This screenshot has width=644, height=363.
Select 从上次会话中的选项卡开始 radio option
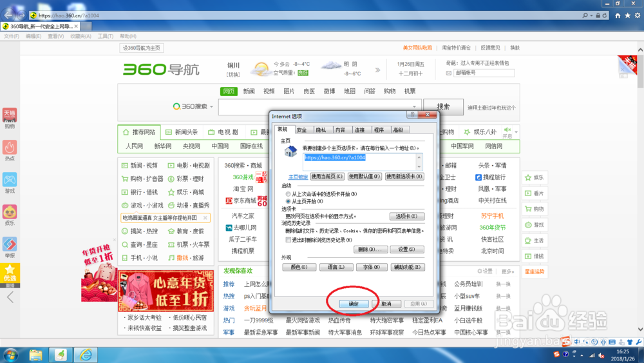point(288,194)
